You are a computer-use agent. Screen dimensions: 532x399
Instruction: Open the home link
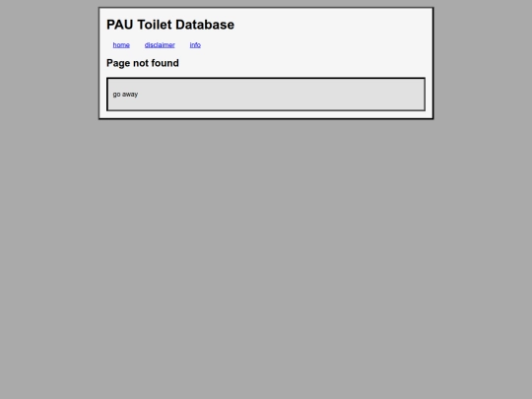[x=121, y=45]
